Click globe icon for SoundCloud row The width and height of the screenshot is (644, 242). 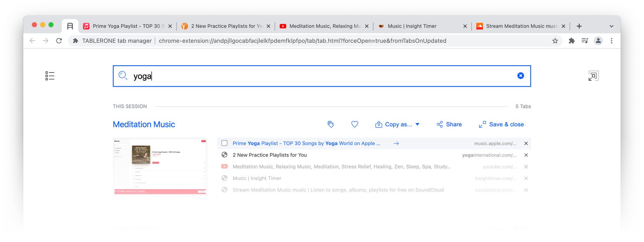(x=224, y=190)
